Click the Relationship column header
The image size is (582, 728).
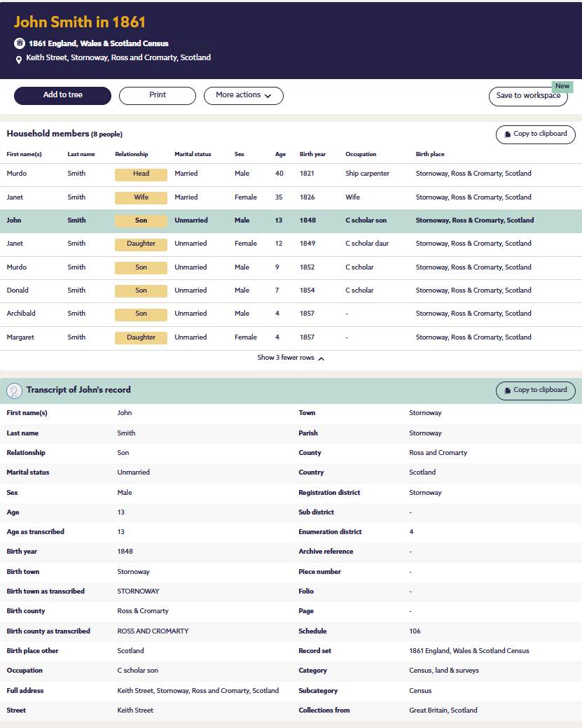132,154
